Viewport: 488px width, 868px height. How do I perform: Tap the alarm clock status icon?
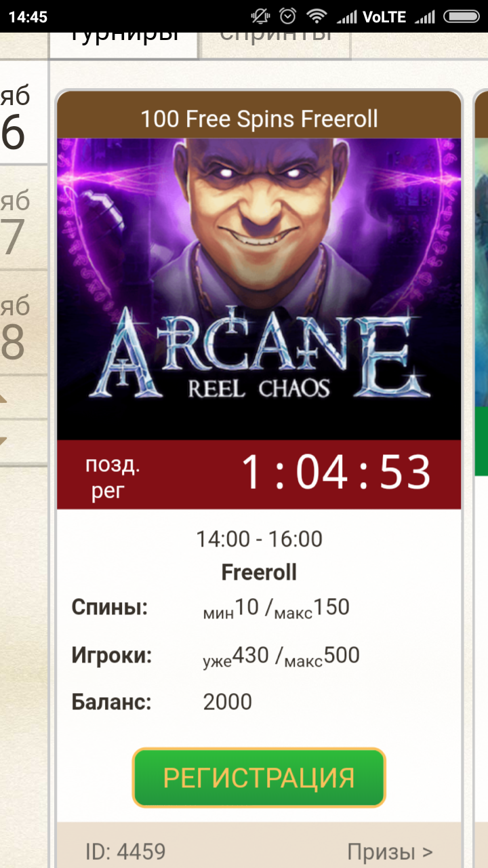(x=288, y=16)
